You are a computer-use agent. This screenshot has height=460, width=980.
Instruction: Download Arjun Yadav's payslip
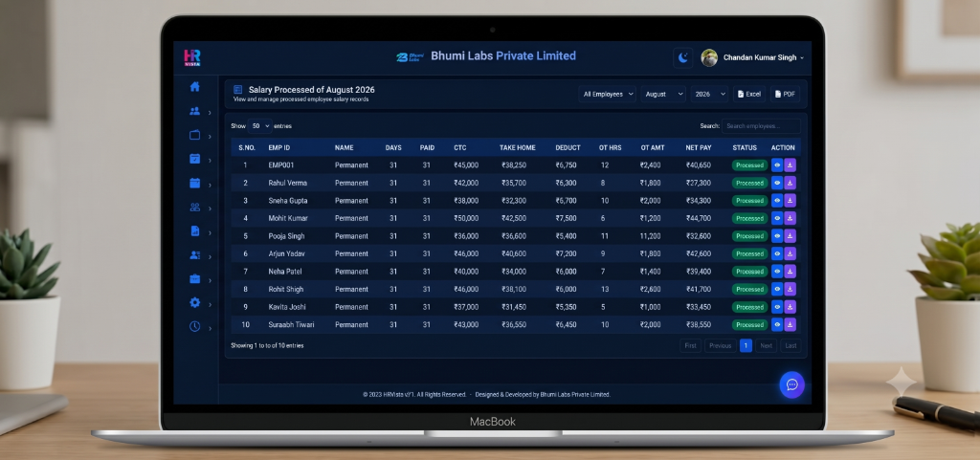pyautogui.click(x=790, y=253)
